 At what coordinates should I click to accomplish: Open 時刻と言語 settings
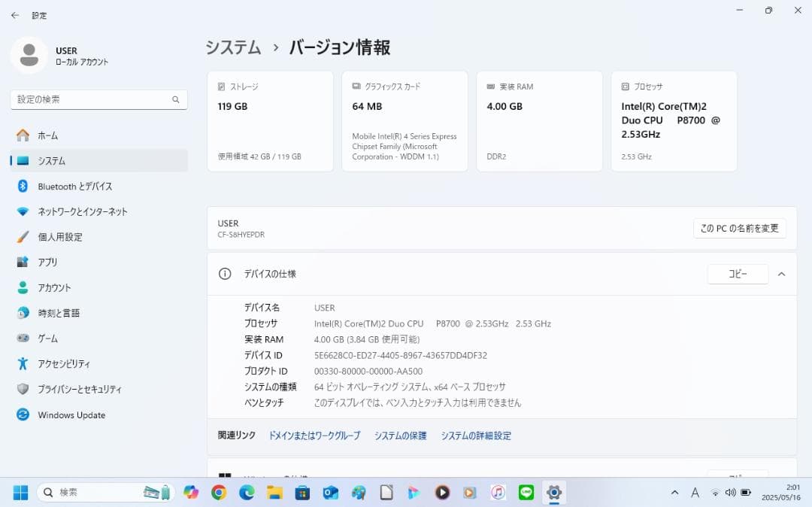click(x=62, y=313)
